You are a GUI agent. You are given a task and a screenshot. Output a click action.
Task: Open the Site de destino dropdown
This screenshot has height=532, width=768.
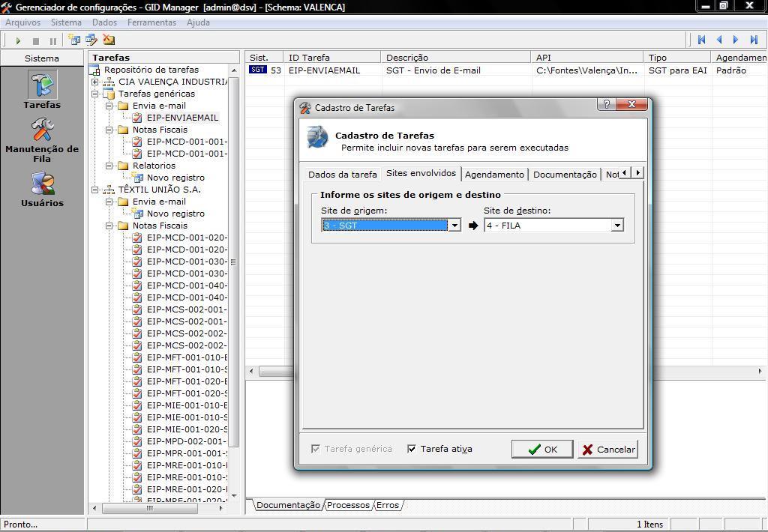(x=616, y=226)
